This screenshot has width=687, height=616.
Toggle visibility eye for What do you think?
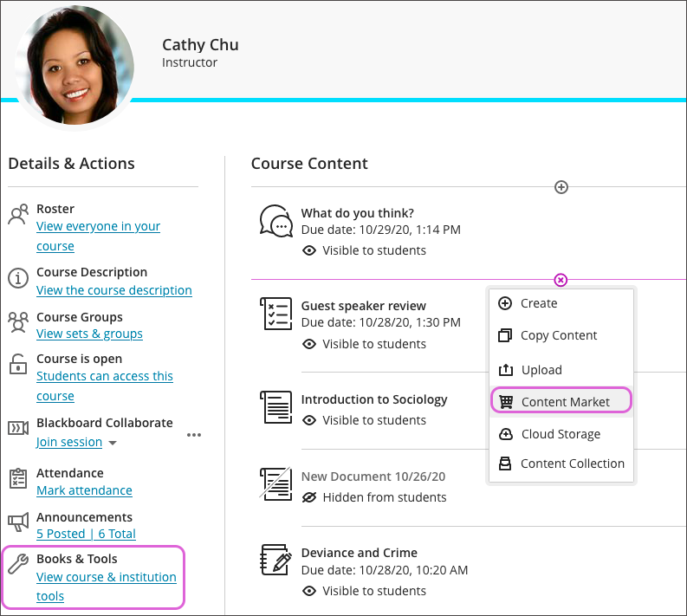(x=309, y=250)
